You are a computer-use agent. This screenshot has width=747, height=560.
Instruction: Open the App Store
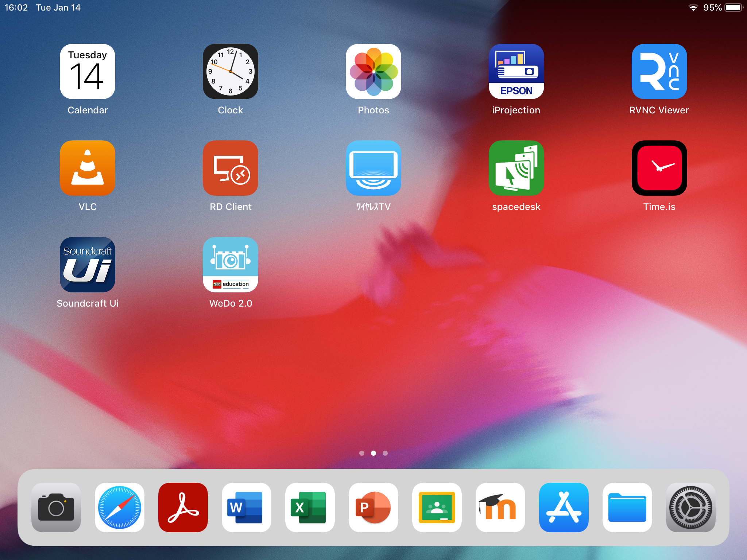[x=564, y=507]
